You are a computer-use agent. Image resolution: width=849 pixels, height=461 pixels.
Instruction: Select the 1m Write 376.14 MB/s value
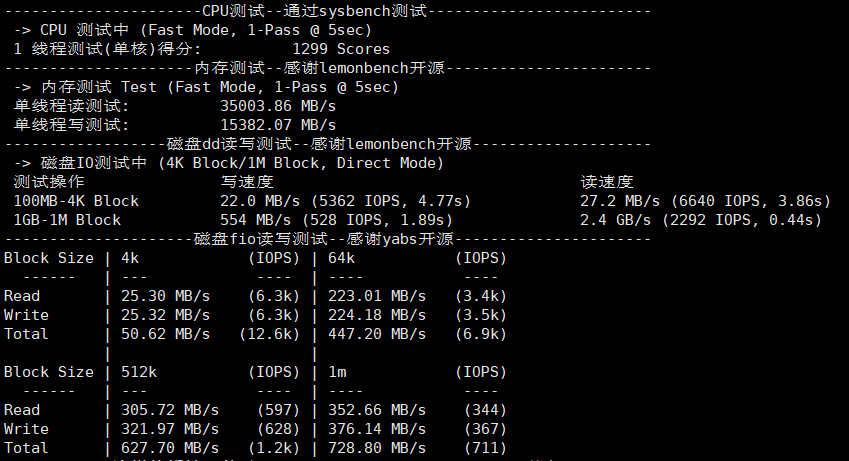pos(377,429)
